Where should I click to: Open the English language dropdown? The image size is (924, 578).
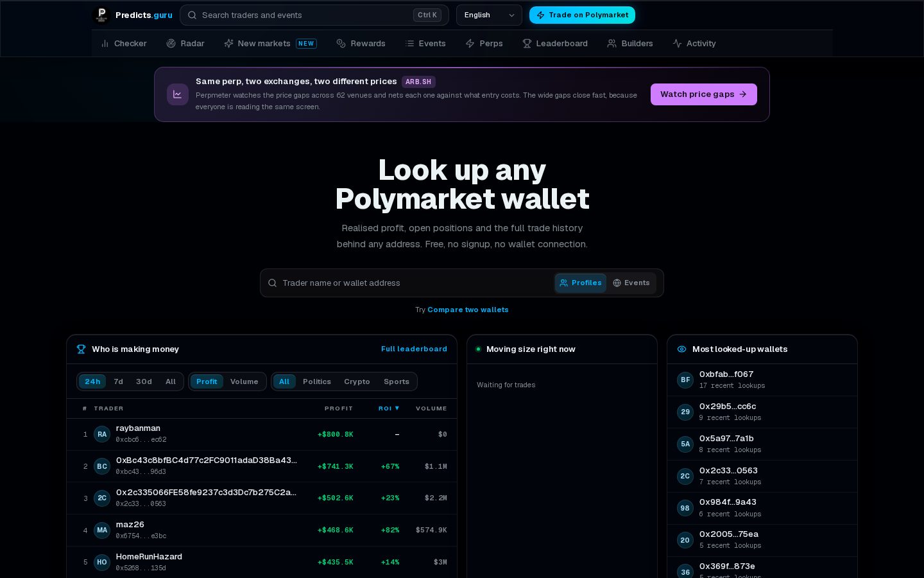pyautogui.click(x=489, y=15)
